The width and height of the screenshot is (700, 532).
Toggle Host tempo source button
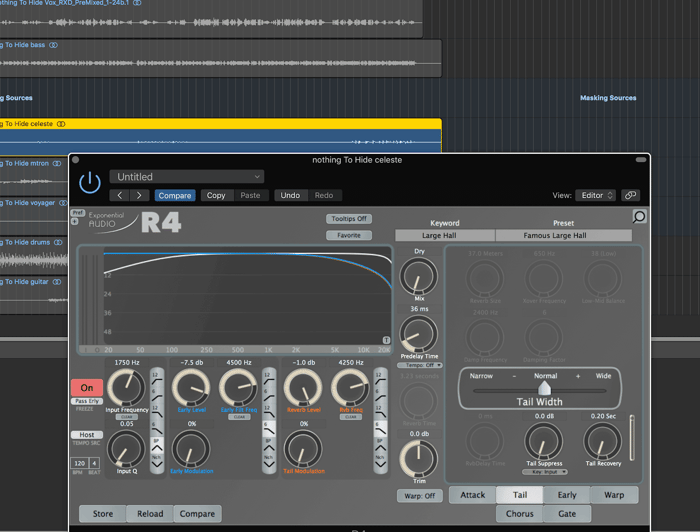coord(87,435)
